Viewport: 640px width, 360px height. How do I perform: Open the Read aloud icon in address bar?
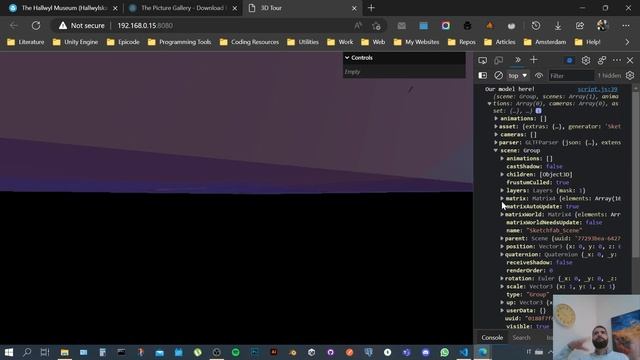(x=358, y=25)
